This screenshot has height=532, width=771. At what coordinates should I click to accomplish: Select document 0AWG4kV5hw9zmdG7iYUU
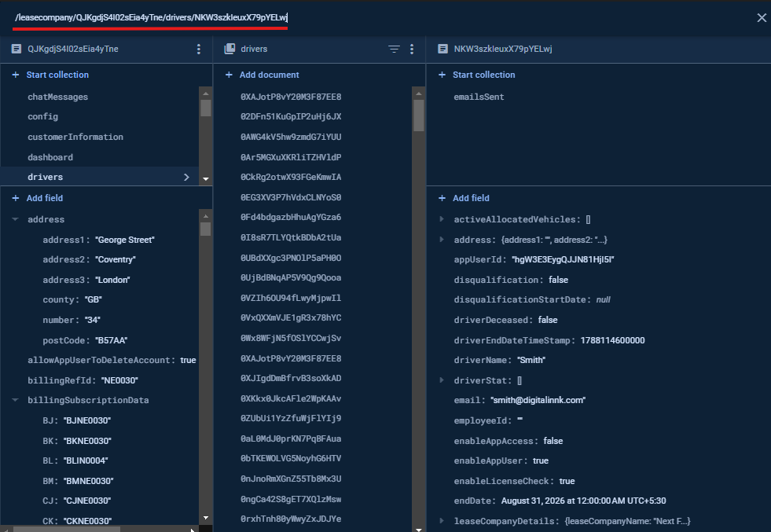pyautogui.click(x=291, y=137)
